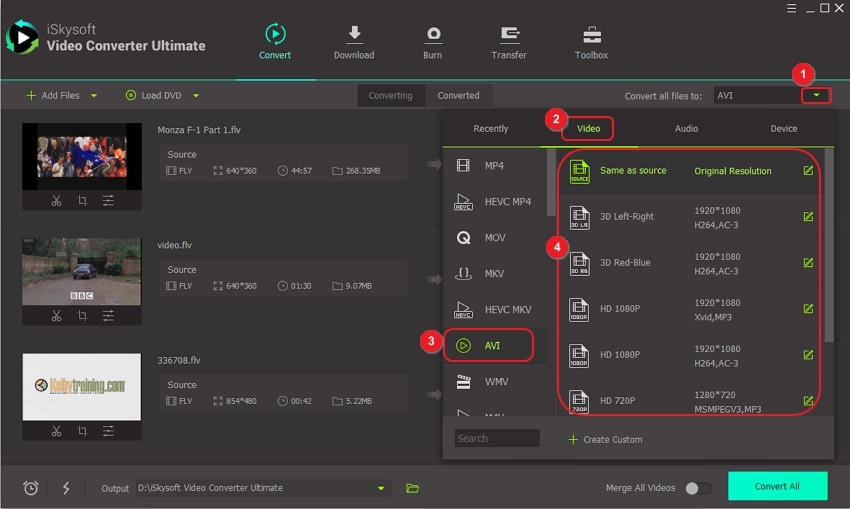This screenshot has width=850, height=509.
Task: Open the Toolbox section
Action: [591, 42]
